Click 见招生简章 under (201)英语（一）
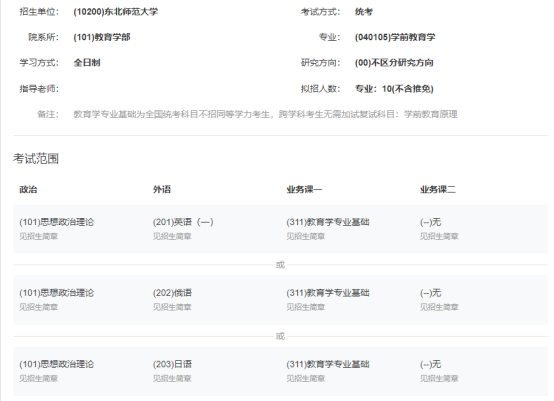 point(172,236)
